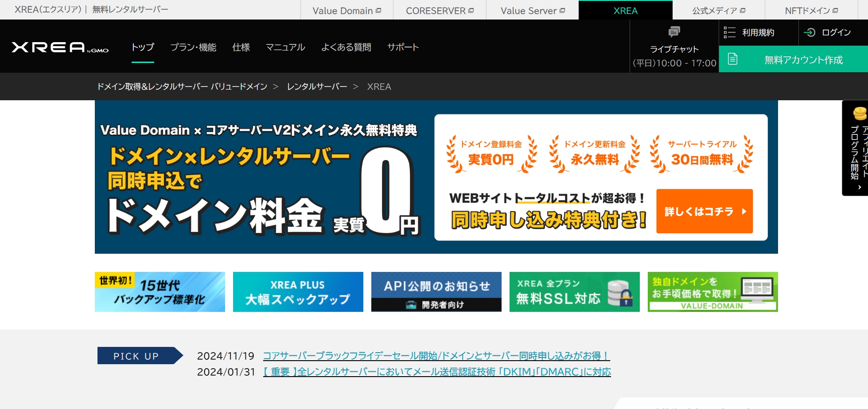Open よくある質問 menu item
This screenshot has width=868, height=409.
(346, 47)
